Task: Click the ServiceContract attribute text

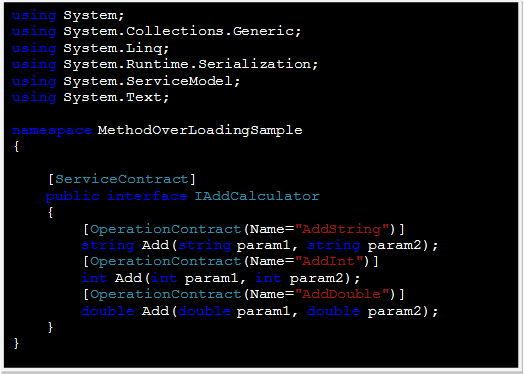Action: [x=122, y=179]
